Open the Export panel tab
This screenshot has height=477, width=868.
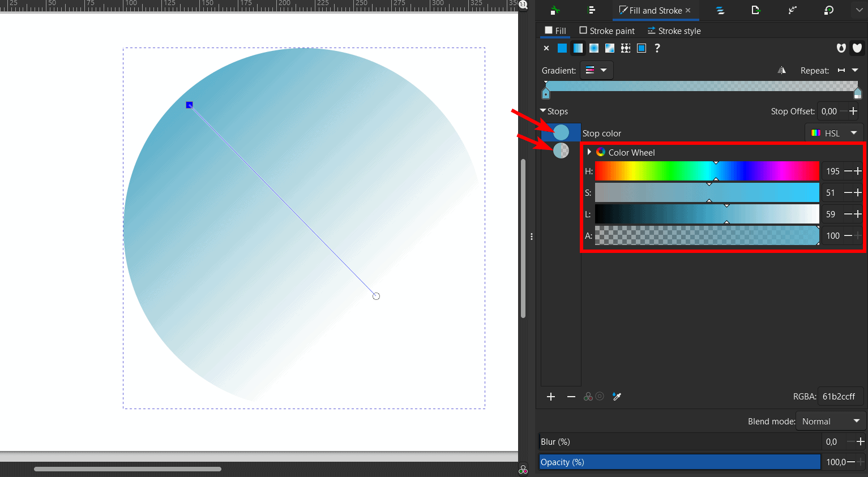[755, 10]
